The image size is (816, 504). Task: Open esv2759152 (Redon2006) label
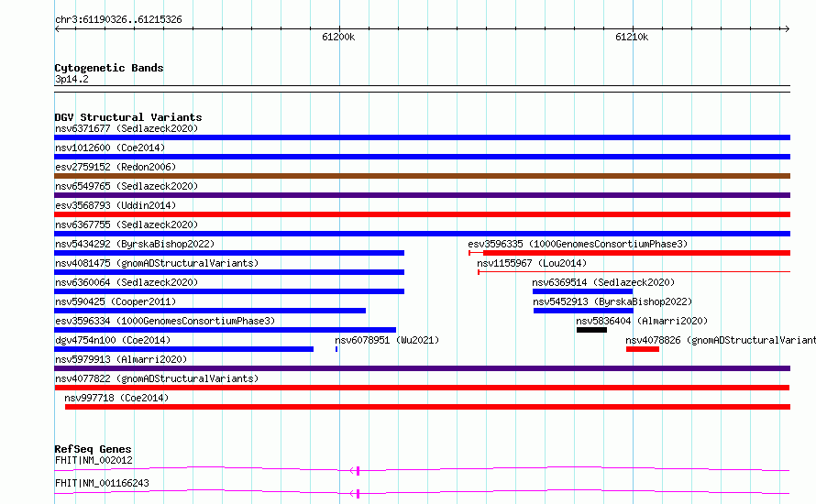(116, 167)
